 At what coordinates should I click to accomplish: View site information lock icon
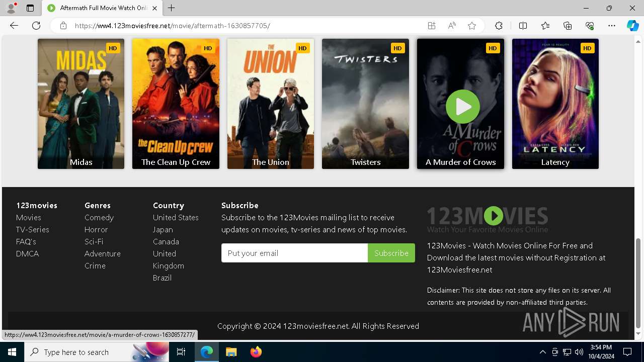[x=63, y=26]
